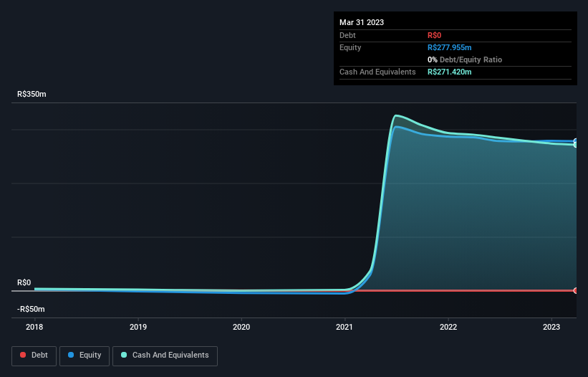Click the red Debt legend dot
This screenshot has height=377, width=588.
click(x=23, y=355)
